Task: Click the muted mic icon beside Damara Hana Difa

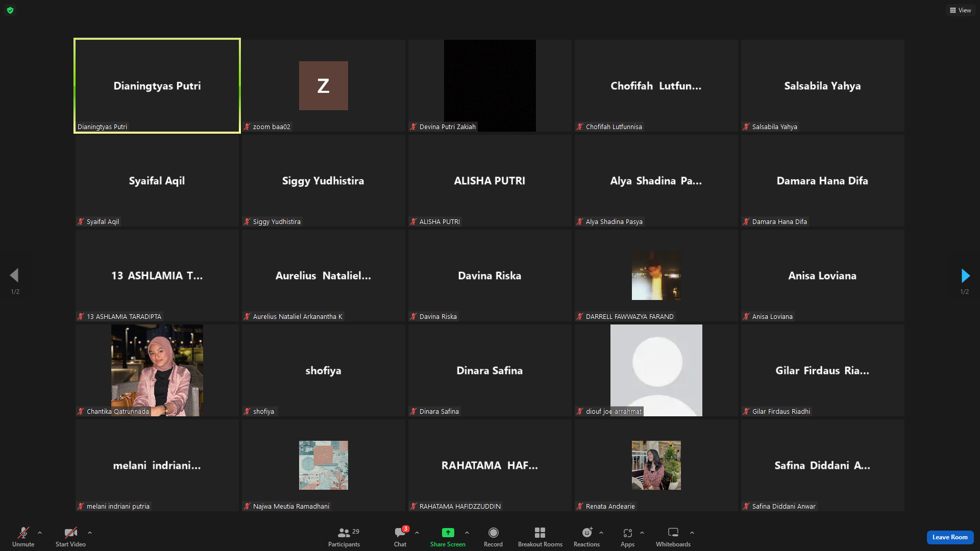Action: point(746,221)
